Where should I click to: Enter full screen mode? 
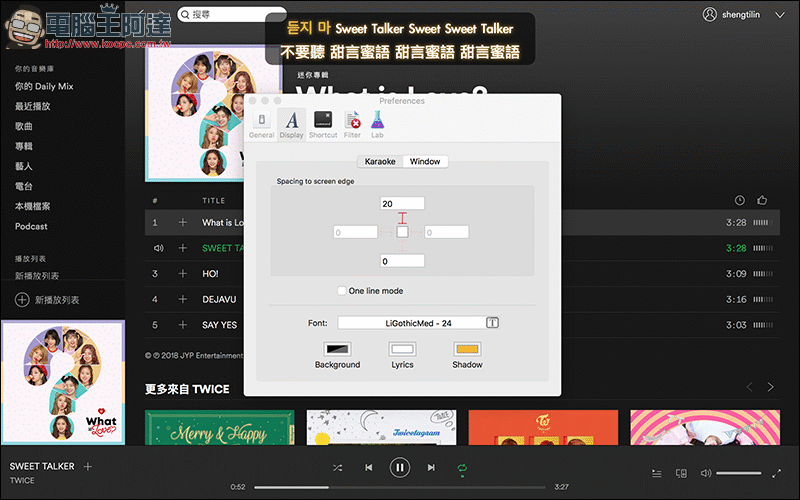pyautogui.click(x=776, y=473)
